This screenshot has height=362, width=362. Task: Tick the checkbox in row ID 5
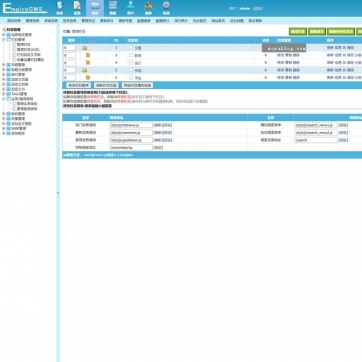[x=131, y=77]
